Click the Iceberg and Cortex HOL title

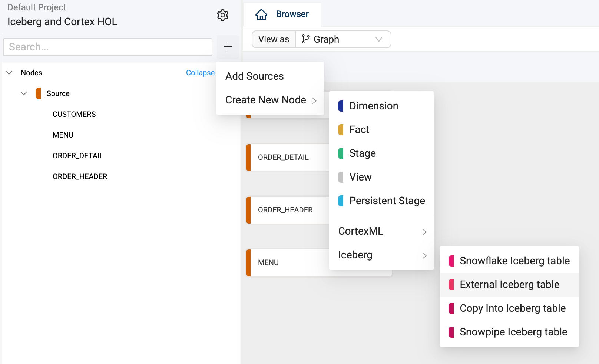pyautogui.click(x=62, y=22)
